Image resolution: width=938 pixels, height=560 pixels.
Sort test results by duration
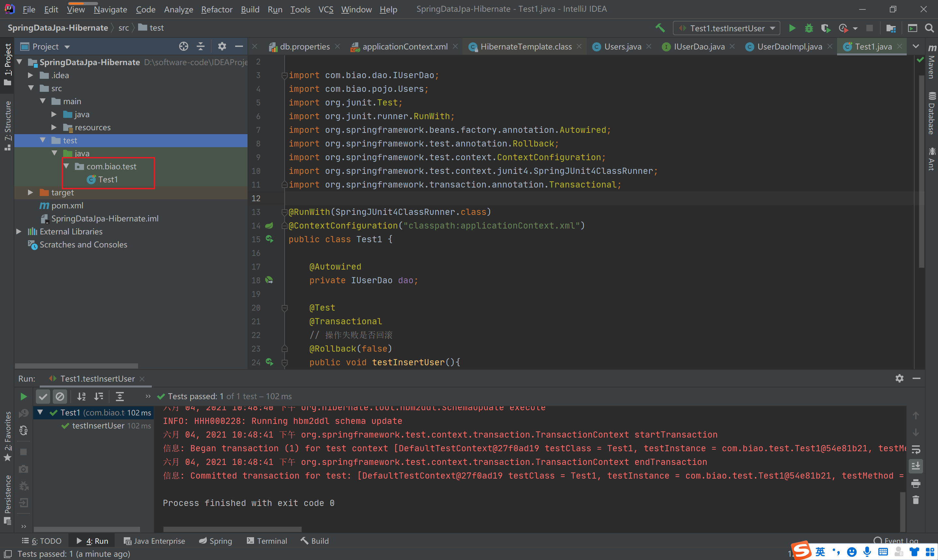(x=98, y=396)
